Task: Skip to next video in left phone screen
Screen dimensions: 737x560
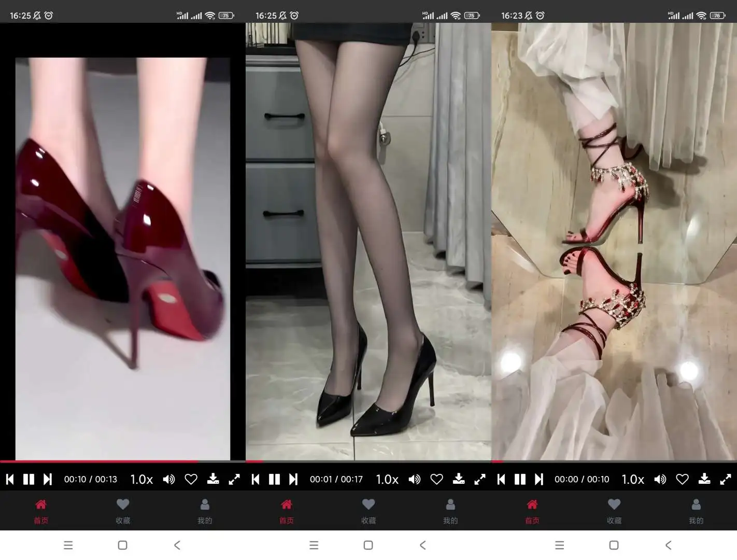Action: click(48, 479)
